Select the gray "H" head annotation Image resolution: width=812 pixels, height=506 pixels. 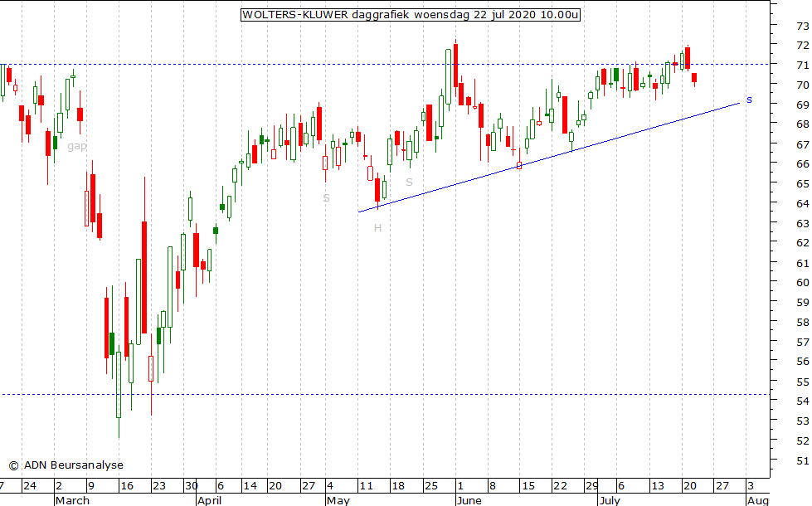click(x=377, y=228)
